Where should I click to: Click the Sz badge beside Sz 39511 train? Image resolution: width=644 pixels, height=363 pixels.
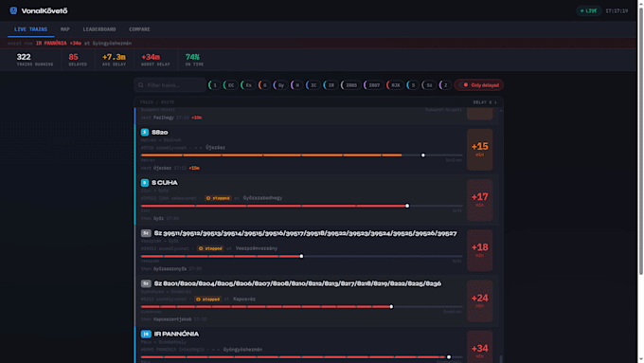(x=146, y=233)
